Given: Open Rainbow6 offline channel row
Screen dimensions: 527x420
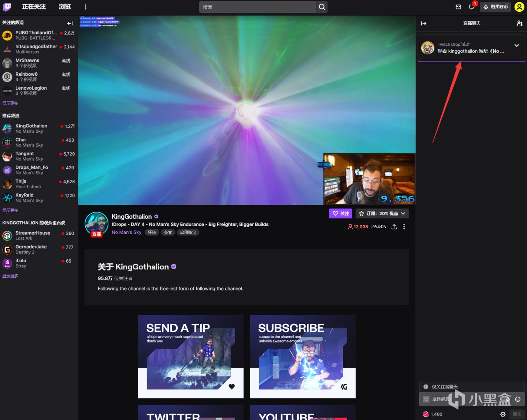Looking at the screenshot, I should pos(39,77).
